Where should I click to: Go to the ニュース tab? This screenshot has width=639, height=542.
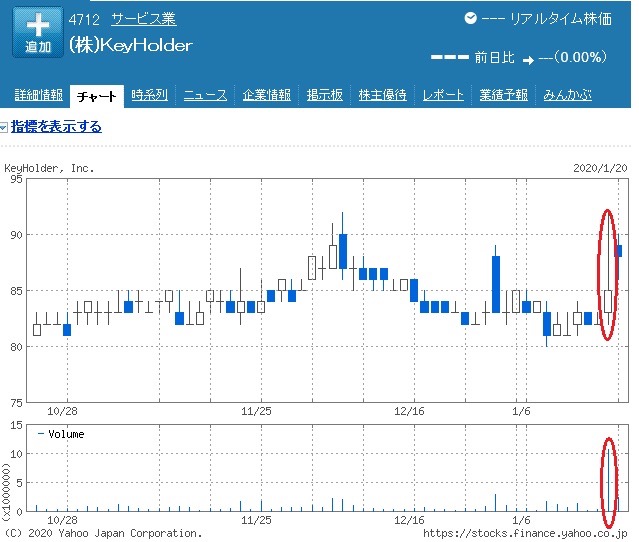[x=205, y=95]
